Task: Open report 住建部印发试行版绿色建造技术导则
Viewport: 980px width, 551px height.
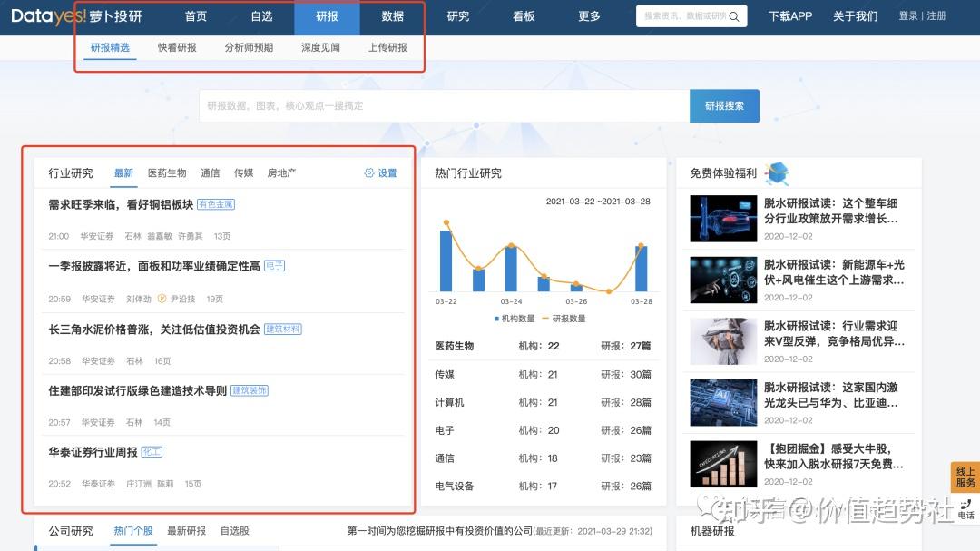Action: [138, 391]
